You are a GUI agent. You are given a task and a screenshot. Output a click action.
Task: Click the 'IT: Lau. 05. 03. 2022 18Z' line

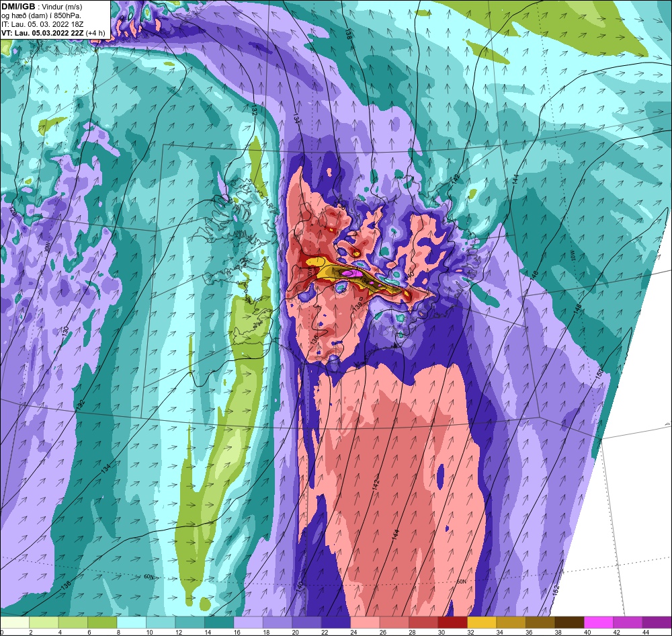pos(41,24)
